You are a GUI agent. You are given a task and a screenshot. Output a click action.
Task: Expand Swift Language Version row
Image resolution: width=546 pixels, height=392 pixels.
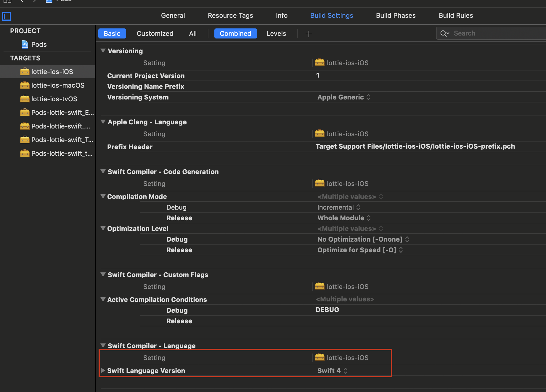pos(103,370)
